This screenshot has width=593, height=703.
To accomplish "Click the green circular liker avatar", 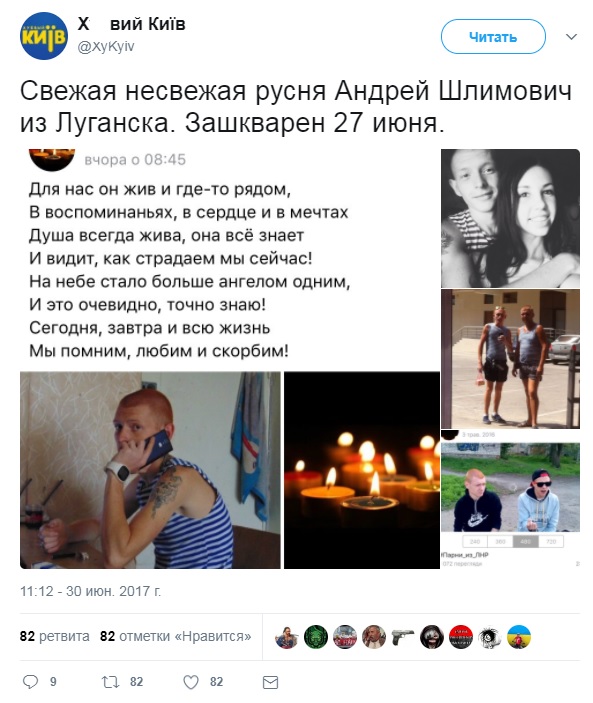I will click(316, 637).
